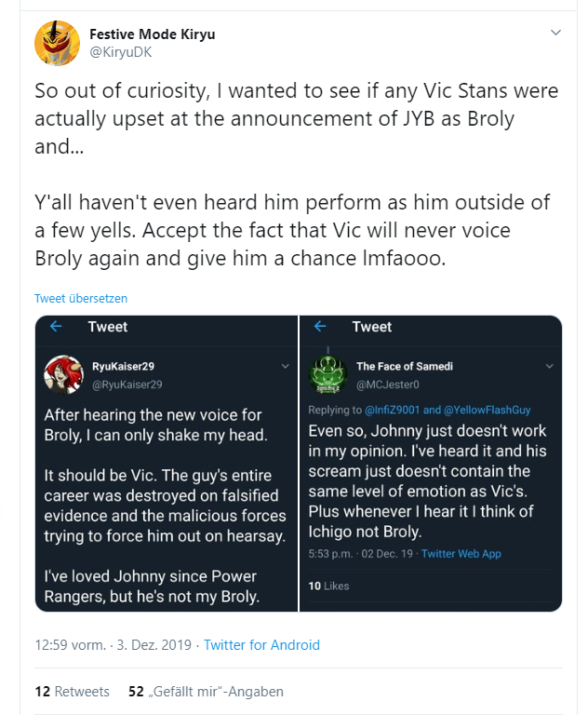
Task: Expand the tweet options chevron at top right
Action: (555, 33)
